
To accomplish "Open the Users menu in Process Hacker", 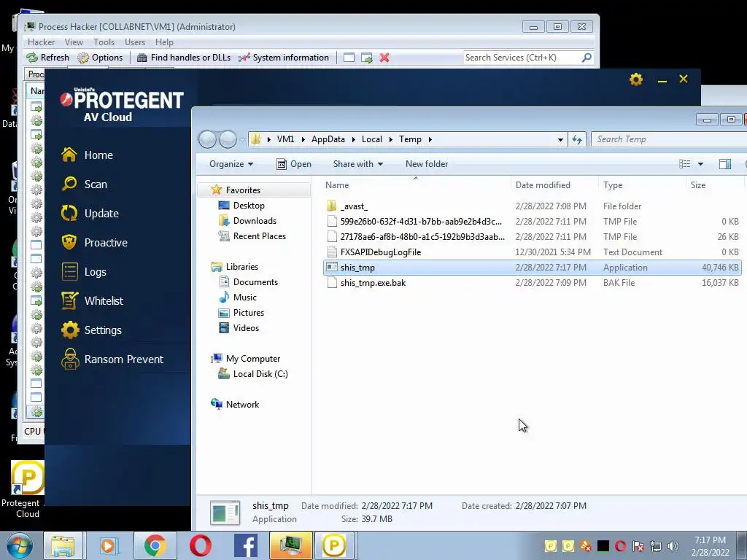I will coord(135,42).
